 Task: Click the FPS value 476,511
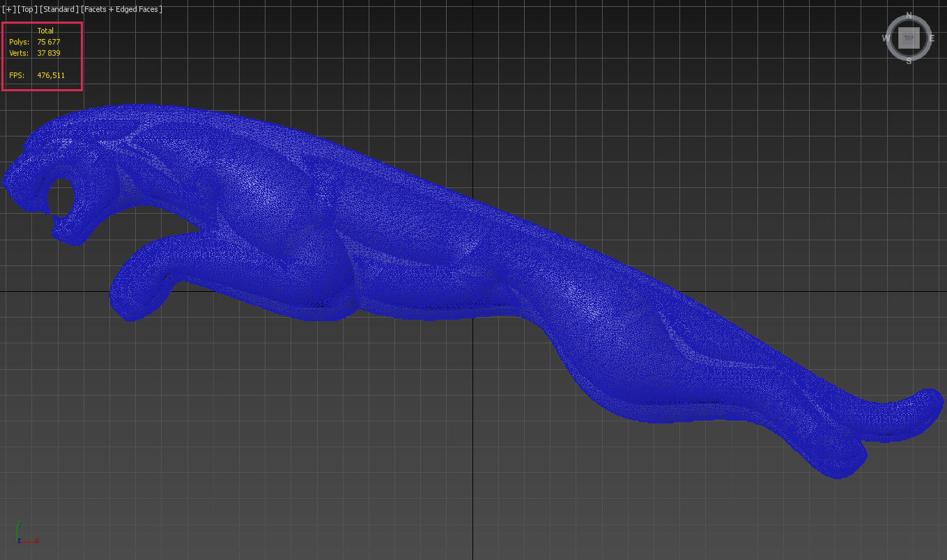[x=51, y=75]
